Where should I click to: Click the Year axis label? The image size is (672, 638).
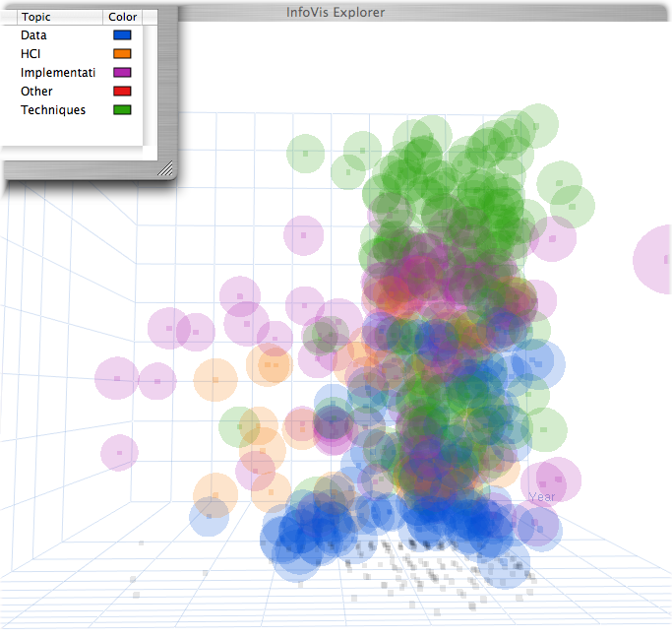(542, 497)
